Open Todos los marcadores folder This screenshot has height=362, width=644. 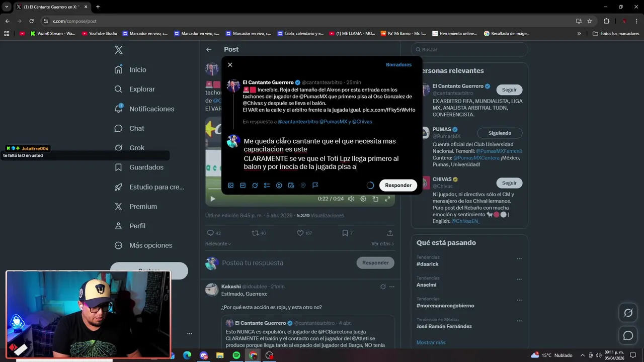pos(616,34)
